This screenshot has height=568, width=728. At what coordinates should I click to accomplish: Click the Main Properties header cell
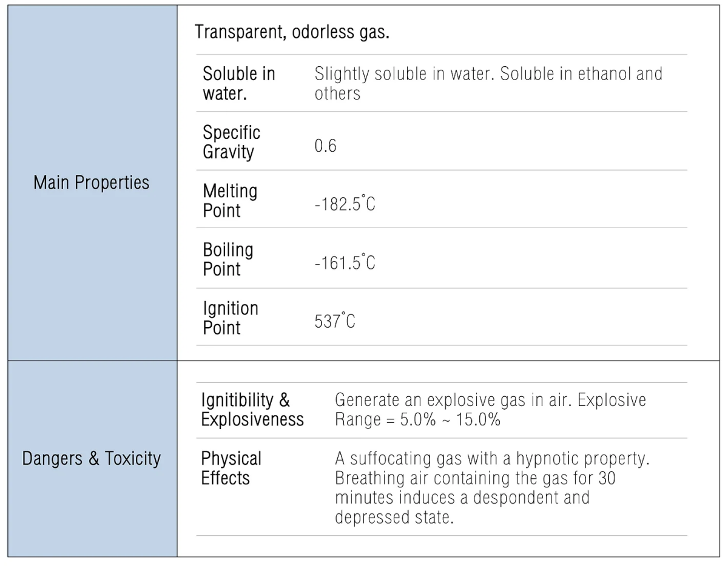pyautogui.click(x=92, y=183)
